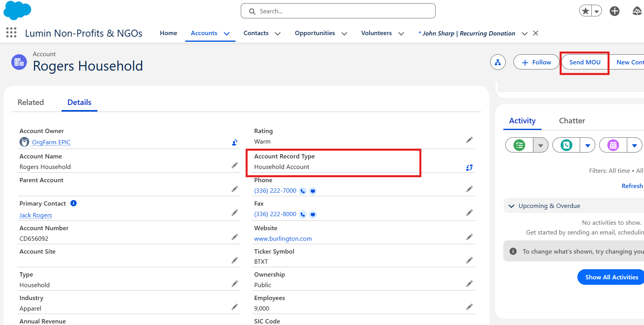Click the change record type icon

pos(469,167)
